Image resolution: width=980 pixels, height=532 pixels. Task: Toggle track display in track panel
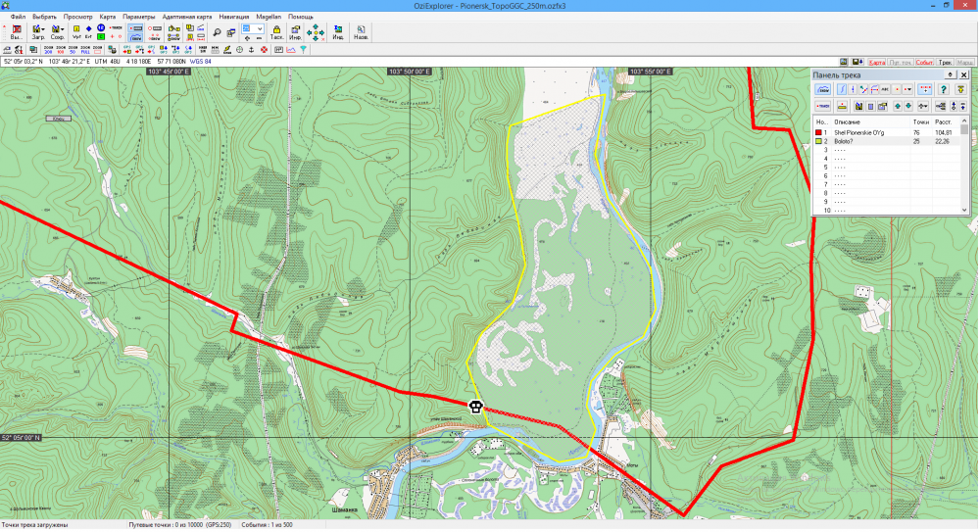click(822, 89)
